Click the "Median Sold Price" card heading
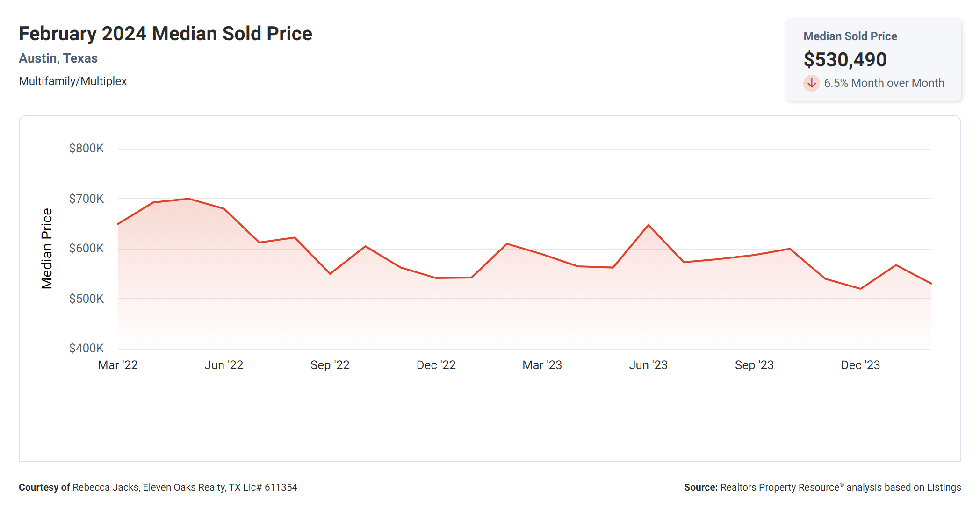The height and width of the screenshot is (514, 980). point(850,36)
